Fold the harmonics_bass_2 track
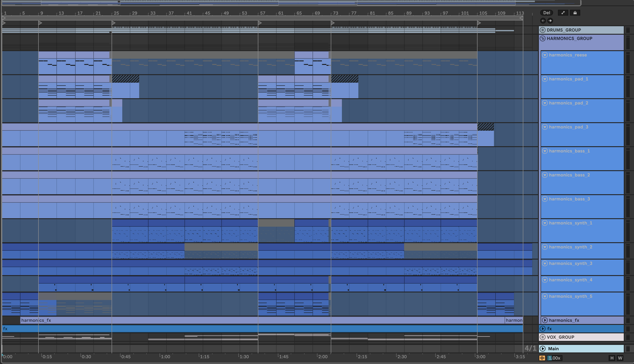634x364 pixels. coord(545,175)
